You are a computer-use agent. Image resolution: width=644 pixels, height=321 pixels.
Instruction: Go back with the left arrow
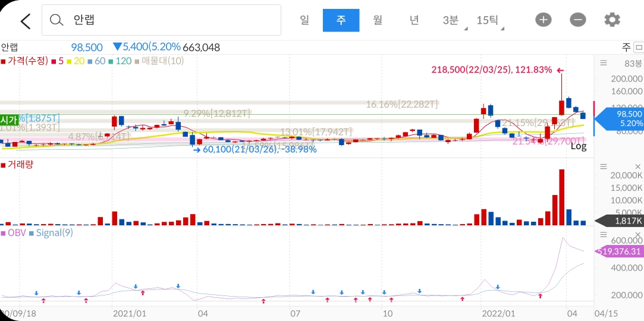pyautogui.click(x=26, y=21)
